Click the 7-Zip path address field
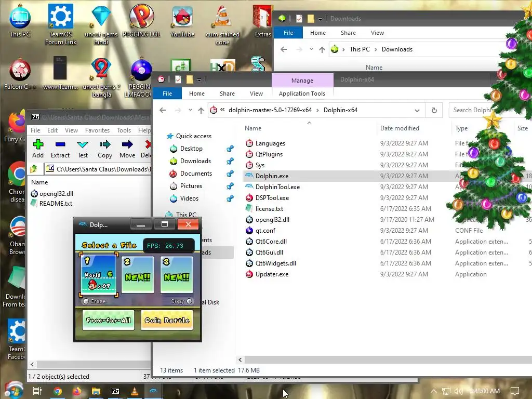532x399 pixels. pos(98,169)
